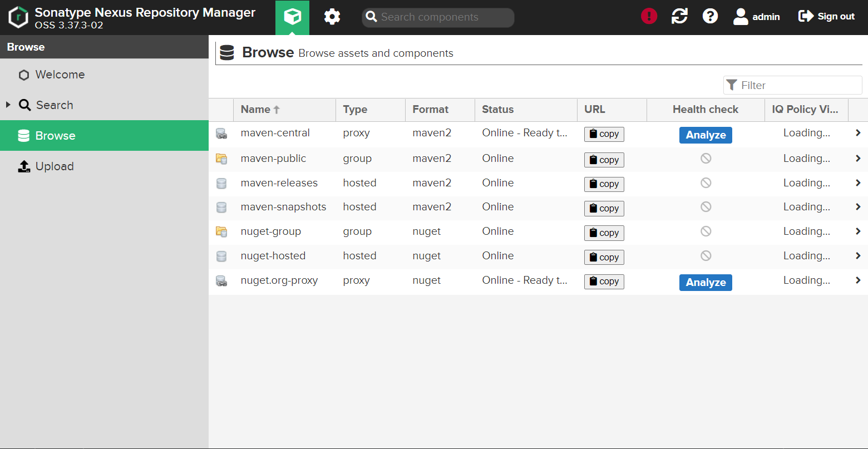Open maven-releases using its row chevron
The height and width of the screenshot is (449, 868).
(858, 183)
